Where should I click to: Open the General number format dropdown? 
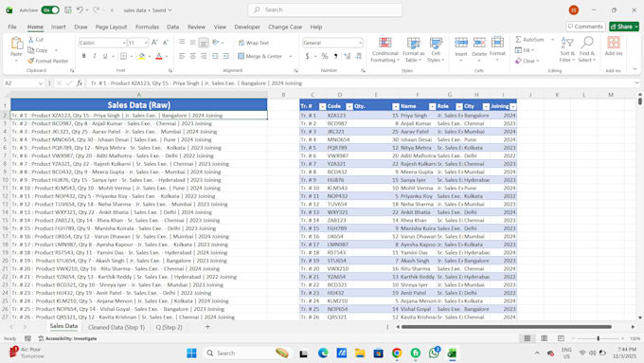click(x=360, y=43)
